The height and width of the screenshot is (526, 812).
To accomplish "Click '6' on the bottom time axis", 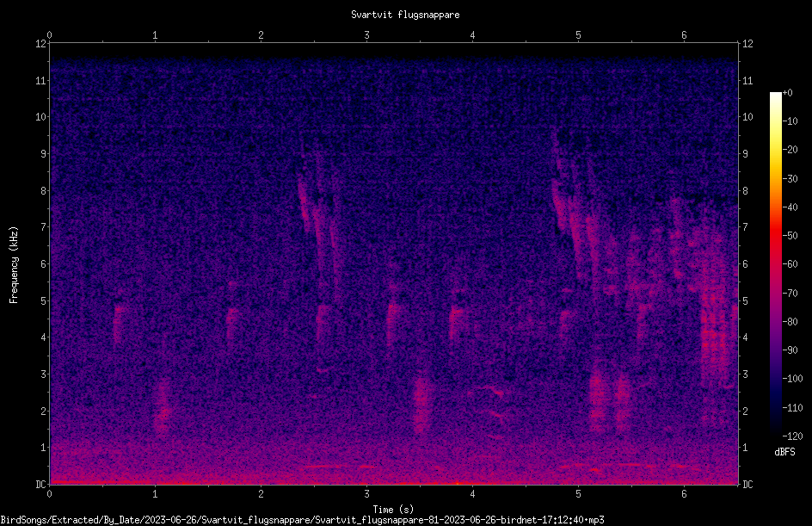I will tap(684, 494).
